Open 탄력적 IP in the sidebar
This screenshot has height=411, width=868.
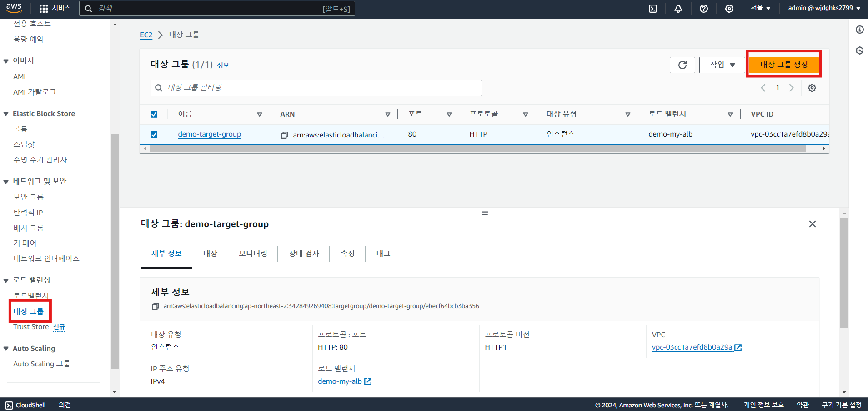pos(28,213)
